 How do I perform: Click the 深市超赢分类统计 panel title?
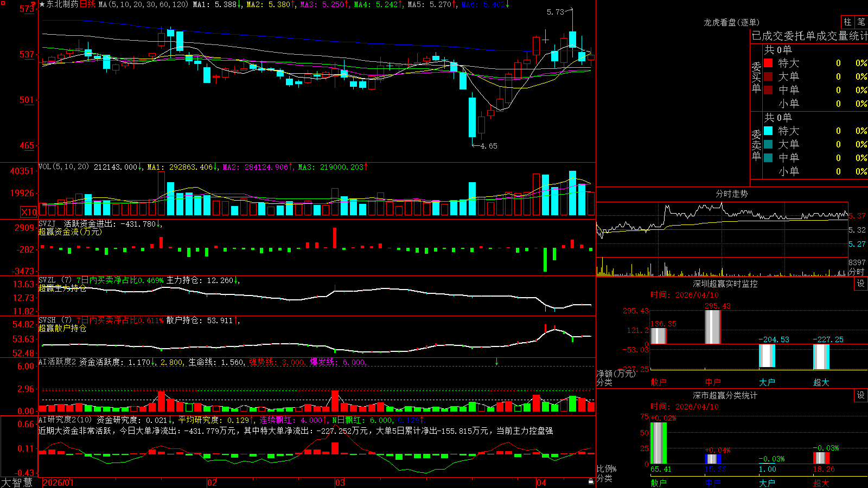coord(725,395)
